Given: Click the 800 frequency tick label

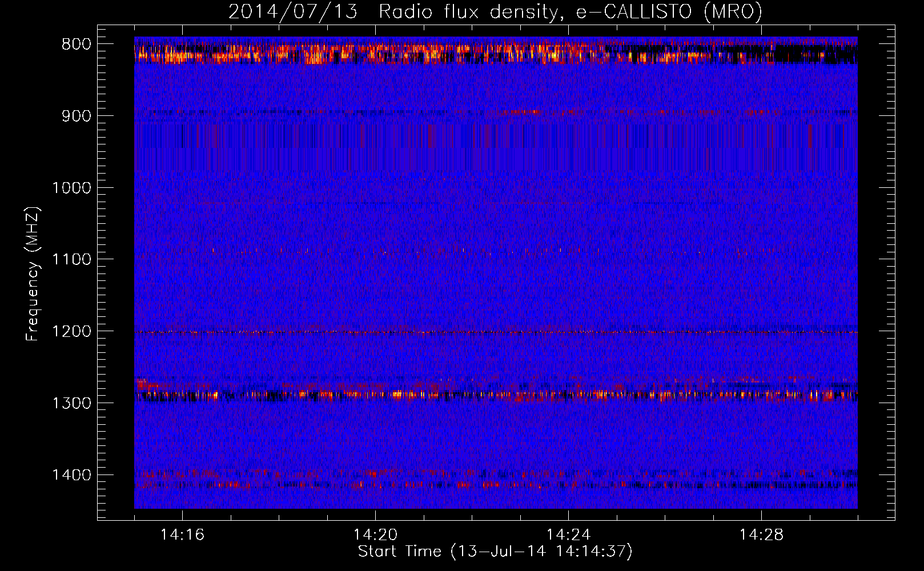Looking at the screenshot, I should coord(76,45).
